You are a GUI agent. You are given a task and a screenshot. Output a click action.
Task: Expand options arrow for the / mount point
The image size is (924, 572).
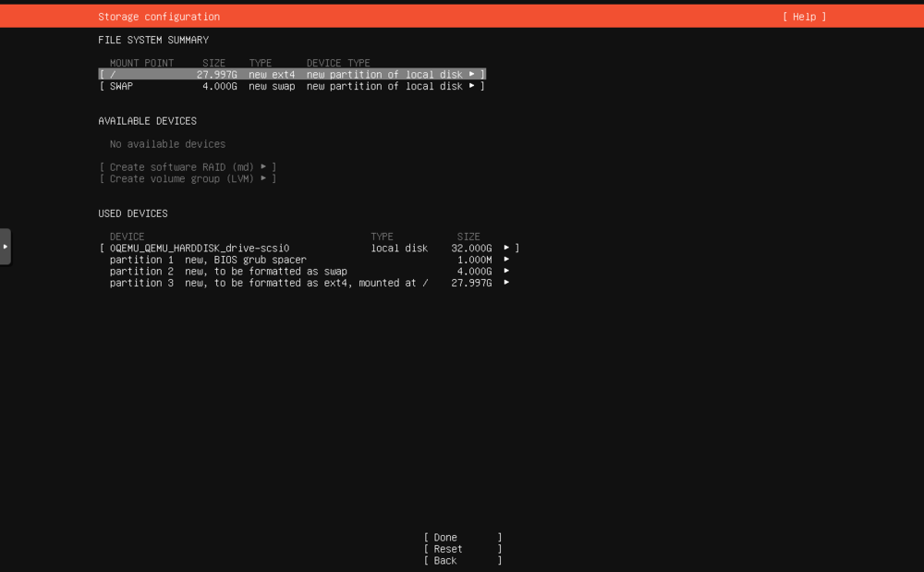pyautogui.click(x=471, y=74)
